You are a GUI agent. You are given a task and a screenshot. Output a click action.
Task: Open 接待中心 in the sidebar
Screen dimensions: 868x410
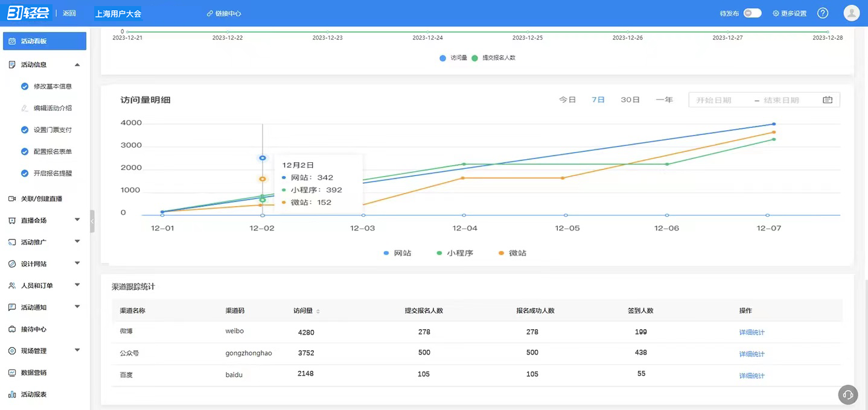coord(34,329)
